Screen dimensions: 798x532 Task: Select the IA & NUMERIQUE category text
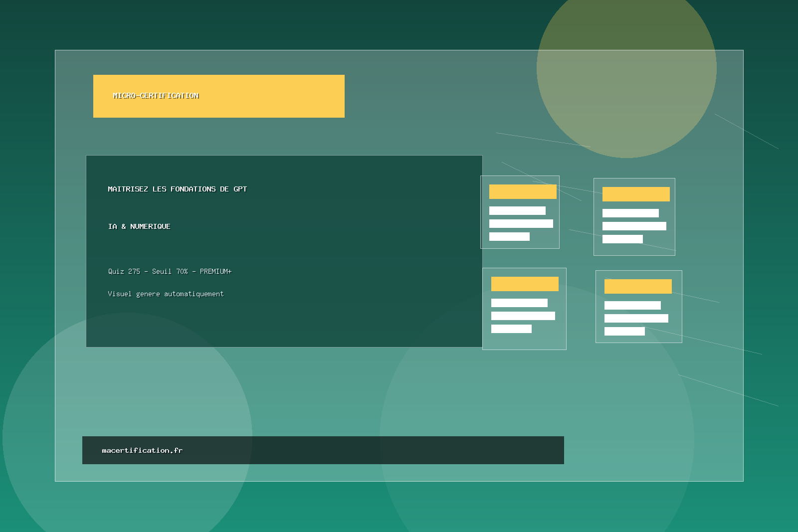[x=139, y=226]
